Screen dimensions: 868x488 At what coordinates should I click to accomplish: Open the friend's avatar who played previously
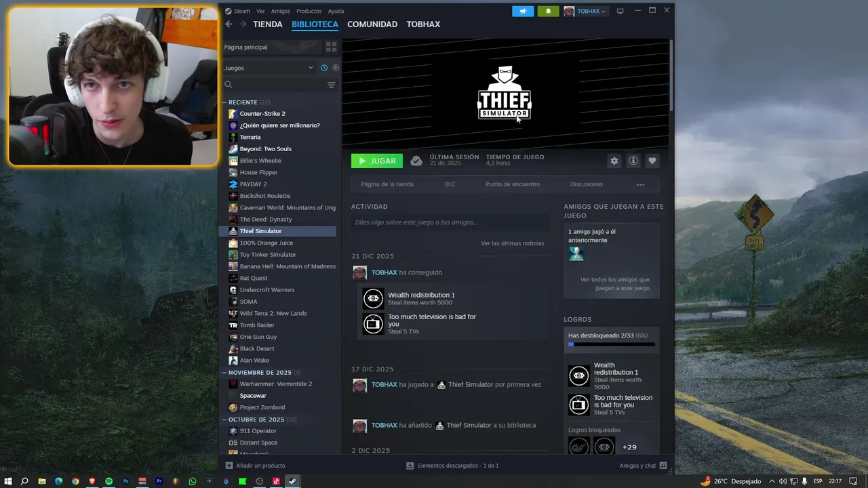576,253
